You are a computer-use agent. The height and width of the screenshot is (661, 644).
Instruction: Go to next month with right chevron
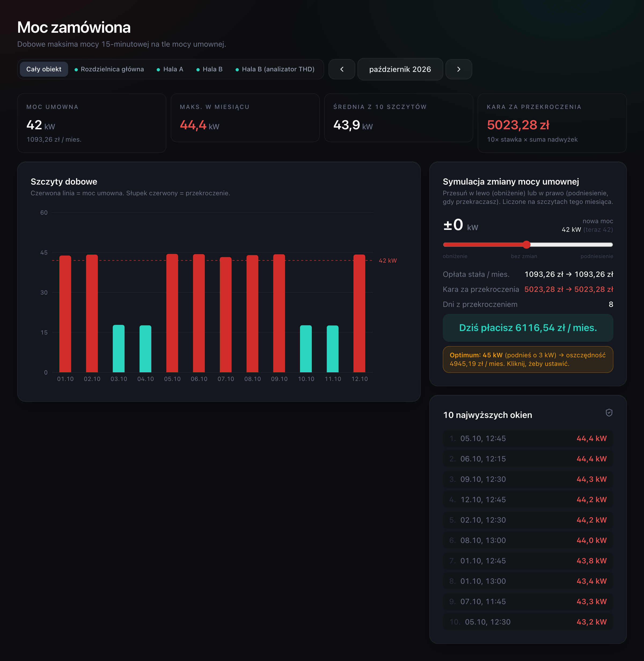tap(459, 69)
